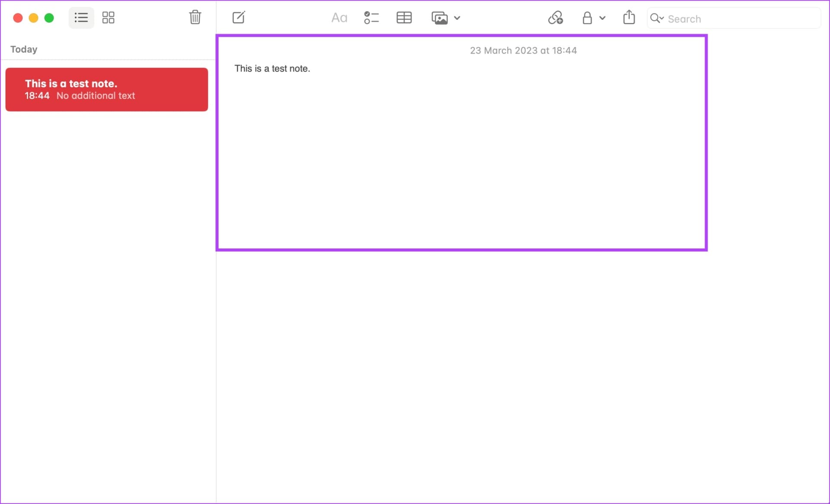Viewport: 830px width, 504px height.
Task: Expand the media dropdown arrow
Action: point(457,18)
